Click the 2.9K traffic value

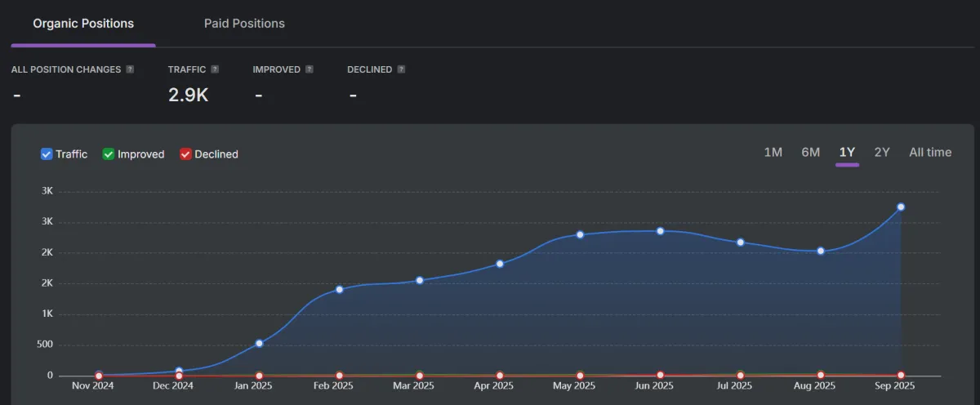(x=189, y=95)
